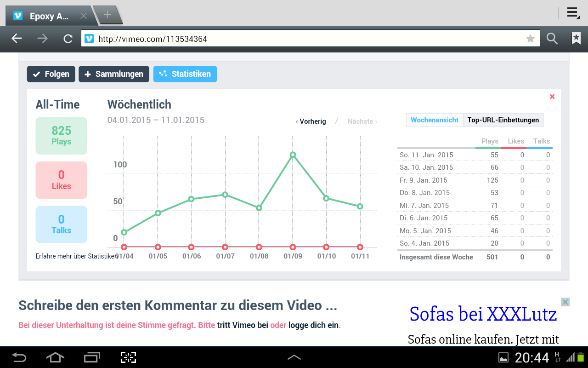Tap the Android home icon
This screenshot has width=588, height=368.
pos(55,357)
